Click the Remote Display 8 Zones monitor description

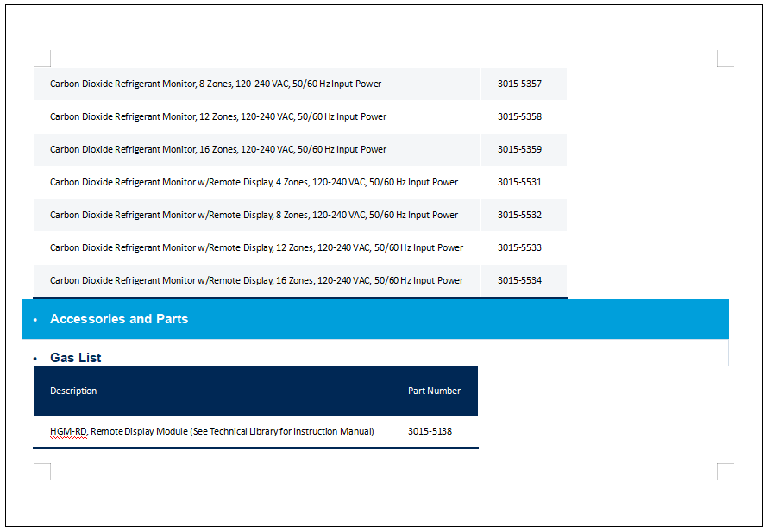pos(254,215)
